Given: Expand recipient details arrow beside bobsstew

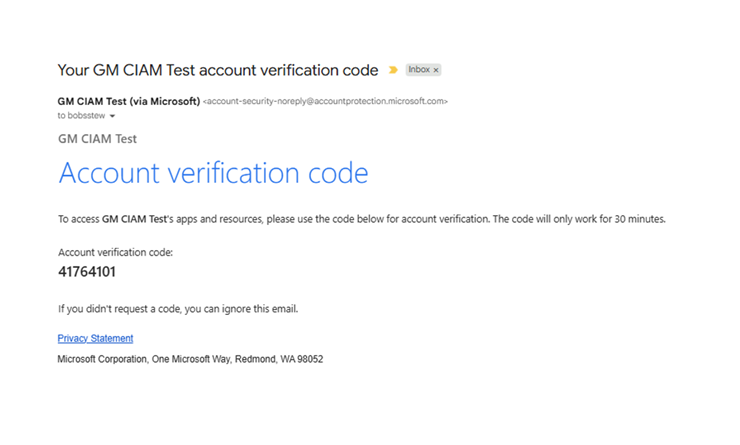Looking at the screenshot, I should 112,116.
